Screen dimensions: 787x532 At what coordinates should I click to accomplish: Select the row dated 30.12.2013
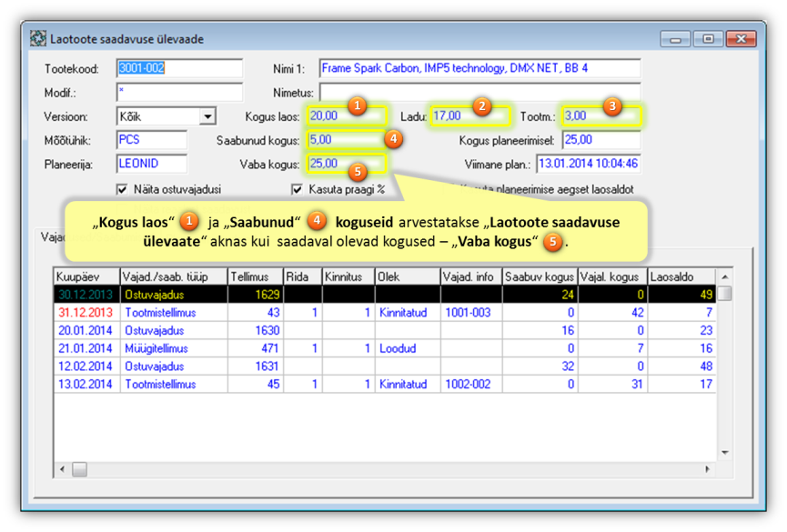[x=385, y=294]
